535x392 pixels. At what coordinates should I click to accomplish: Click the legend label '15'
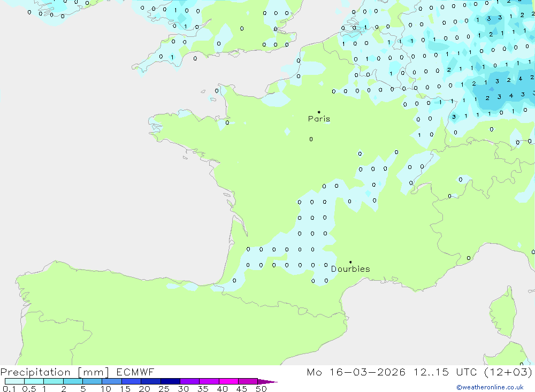pyautogui.click(x=125, y=389)
